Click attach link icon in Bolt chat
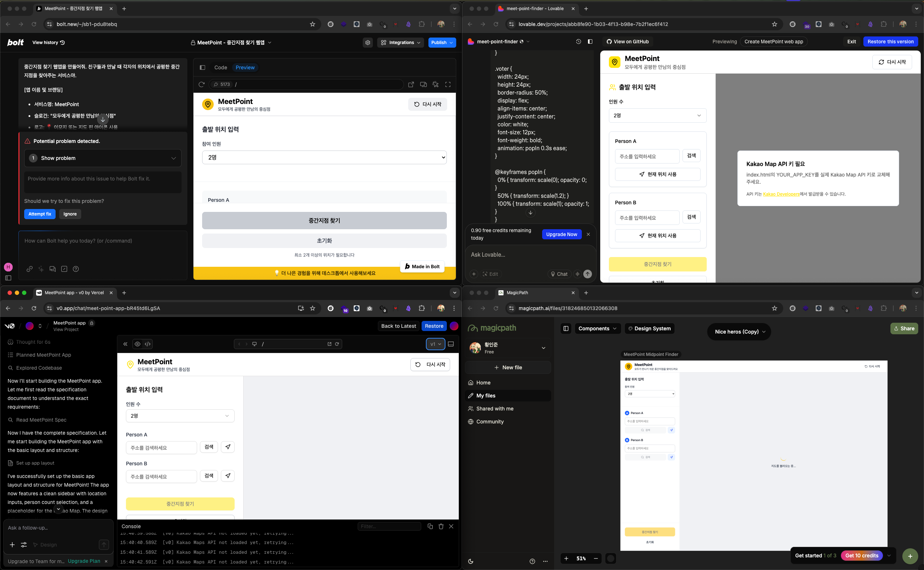Image resolution: width=924 pixels, height=570 pixels. [29, 269]
